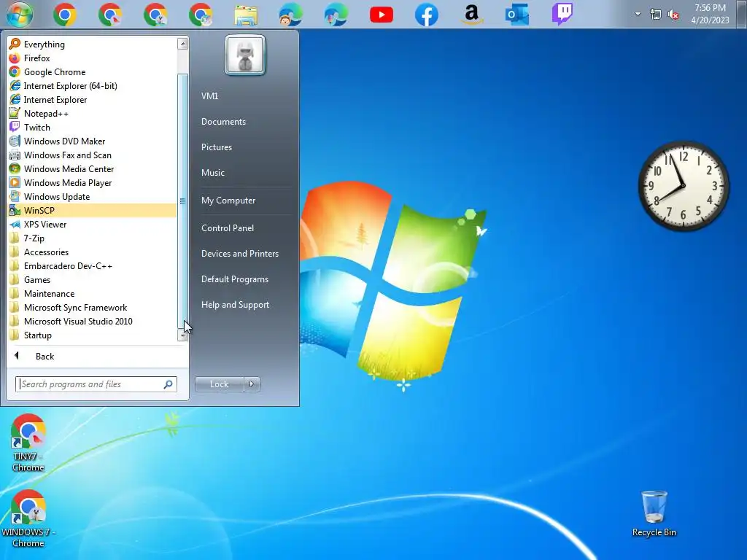This screenshot has width=747, height=560.
Task: Expand the 7-Zip folder
Action: coord(93,238)
